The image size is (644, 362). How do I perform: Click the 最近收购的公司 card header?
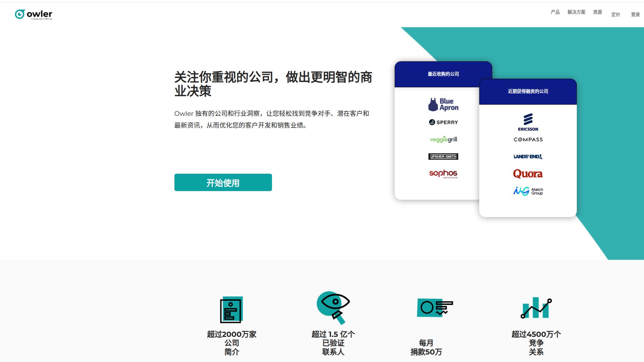tap(443, 74)
